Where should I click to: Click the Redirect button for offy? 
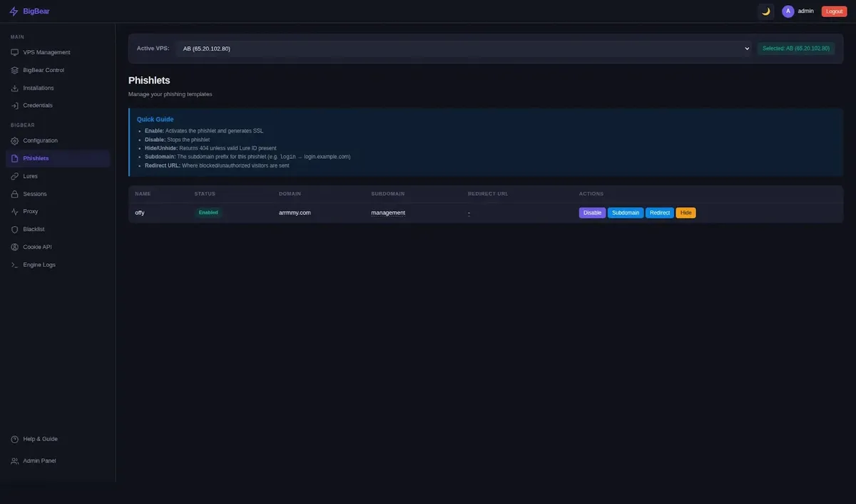660,212
